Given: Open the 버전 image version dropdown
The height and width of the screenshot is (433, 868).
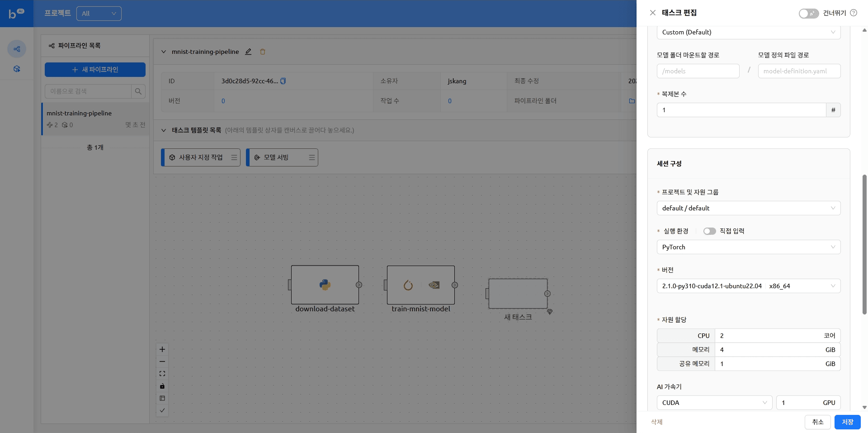Looking at the screenshot, I should pyautogui.click(x=749, y=286).
